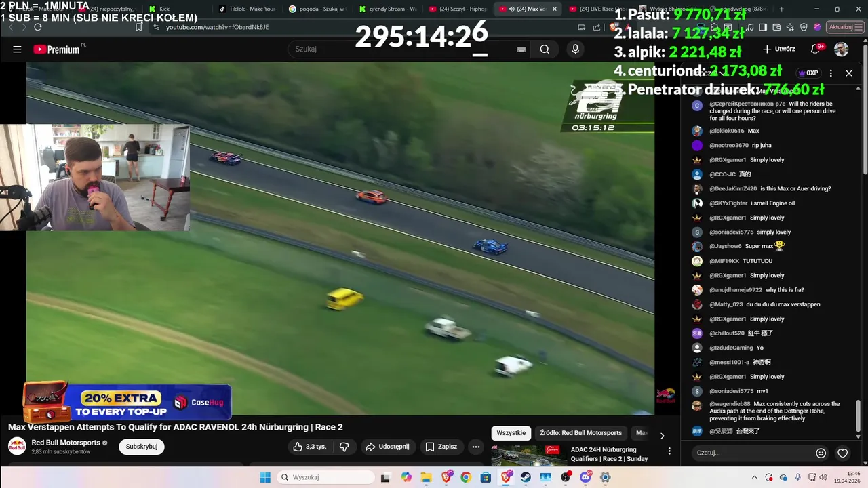Screen dimensions: 868x488
Task: Bookmark this page with the bookmark icon
Action: click(x=138, y=27)
